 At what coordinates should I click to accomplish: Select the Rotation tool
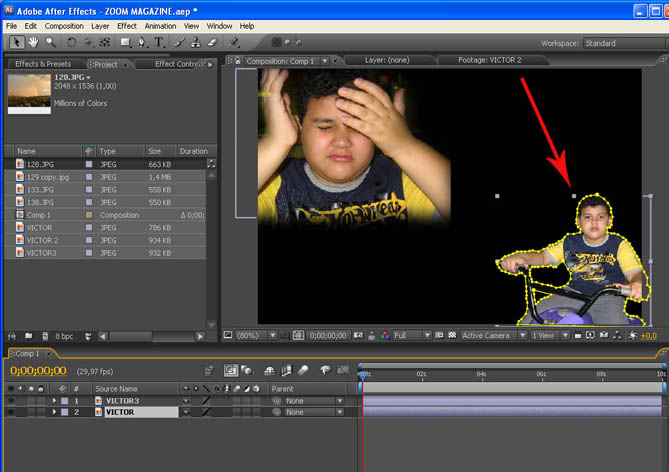click(71, 43)
